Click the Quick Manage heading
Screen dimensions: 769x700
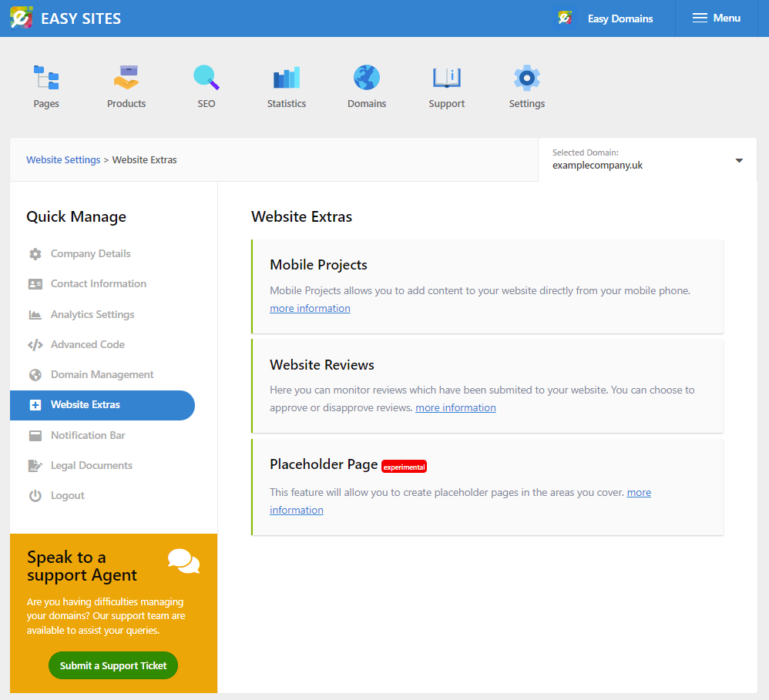tap(76, 216)
